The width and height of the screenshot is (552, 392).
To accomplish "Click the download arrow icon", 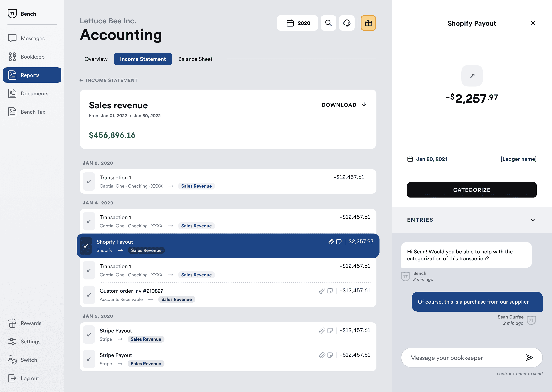I will point(364,105).
